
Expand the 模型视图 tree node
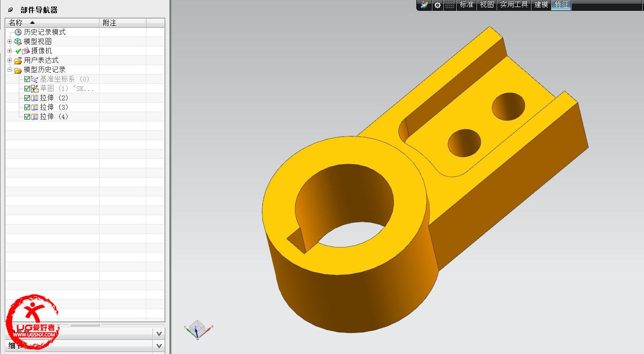(9, 41)
